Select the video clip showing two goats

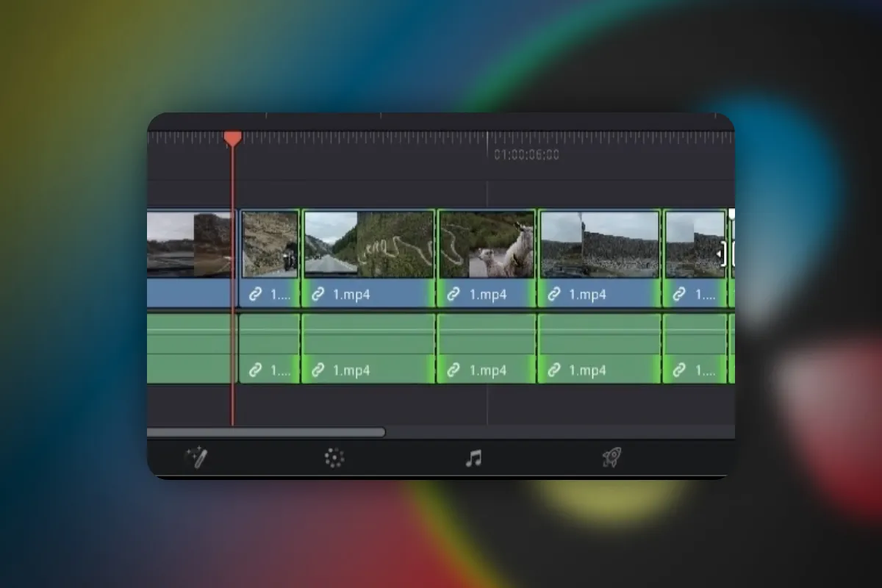point(487,258)
